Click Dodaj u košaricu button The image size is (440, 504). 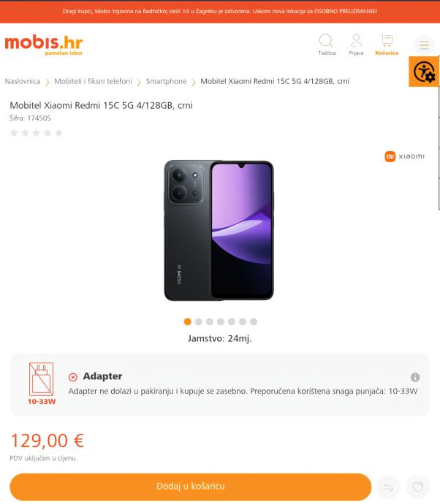(191, 486)
